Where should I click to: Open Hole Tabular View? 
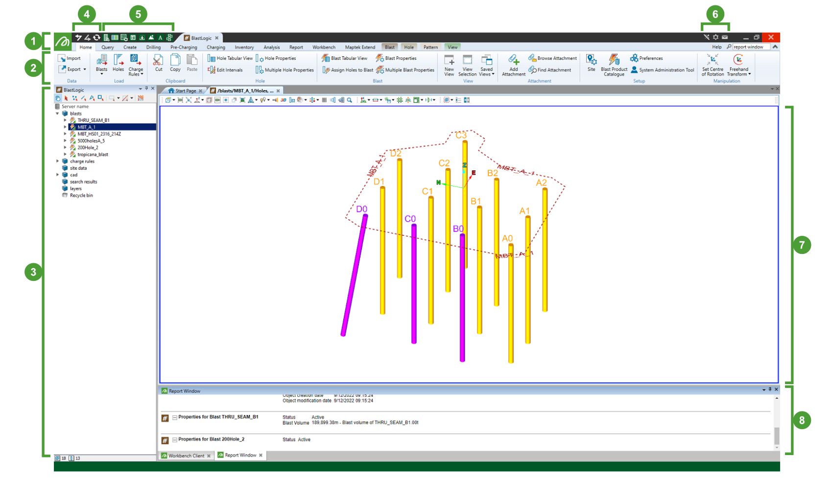(230, 58)
